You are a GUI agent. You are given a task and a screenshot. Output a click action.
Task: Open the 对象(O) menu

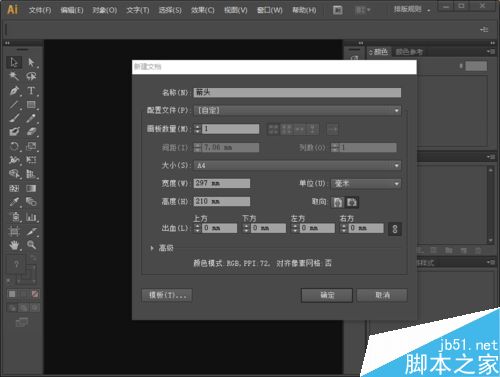point(105,10)
